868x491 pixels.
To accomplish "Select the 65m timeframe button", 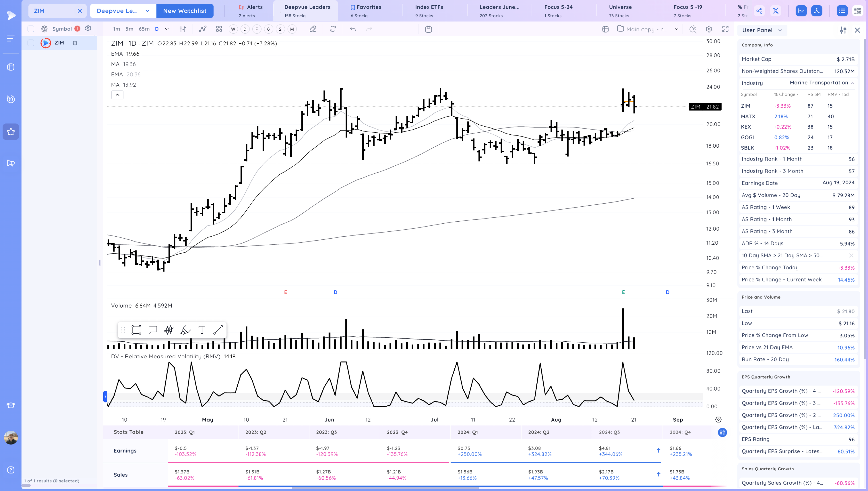I will [144, 29].
